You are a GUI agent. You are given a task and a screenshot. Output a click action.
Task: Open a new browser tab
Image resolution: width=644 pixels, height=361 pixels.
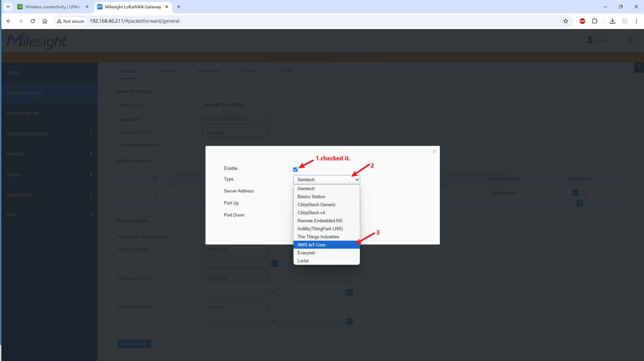pos(179,7)
